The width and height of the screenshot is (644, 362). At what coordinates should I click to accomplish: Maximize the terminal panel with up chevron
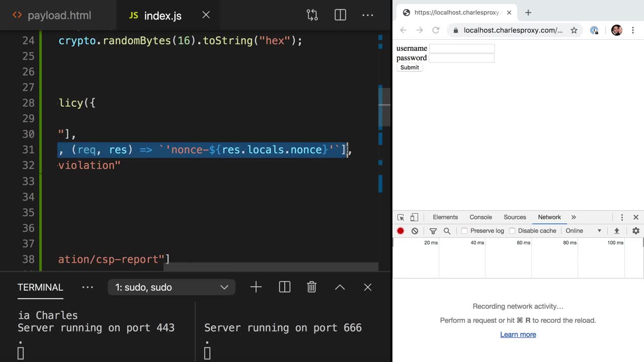340,287
